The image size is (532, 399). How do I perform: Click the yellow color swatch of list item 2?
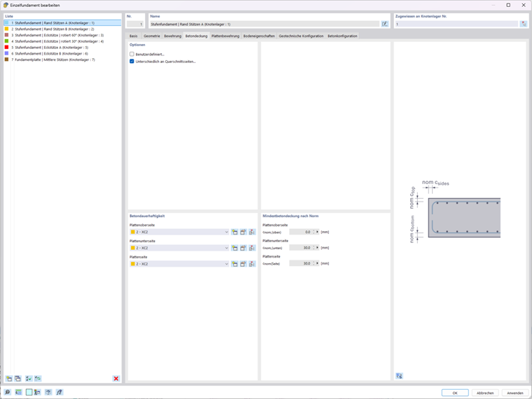(6, 29)
